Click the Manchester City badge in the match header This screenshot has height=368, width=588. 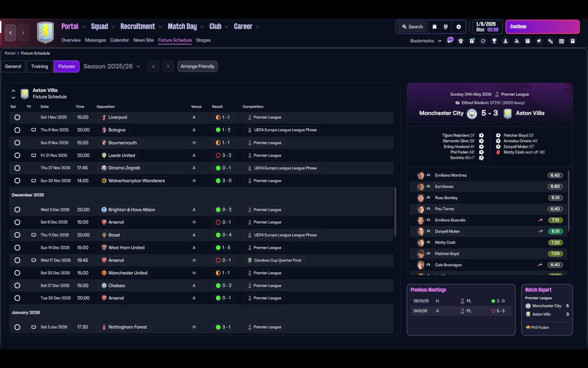tap(472, 114)
